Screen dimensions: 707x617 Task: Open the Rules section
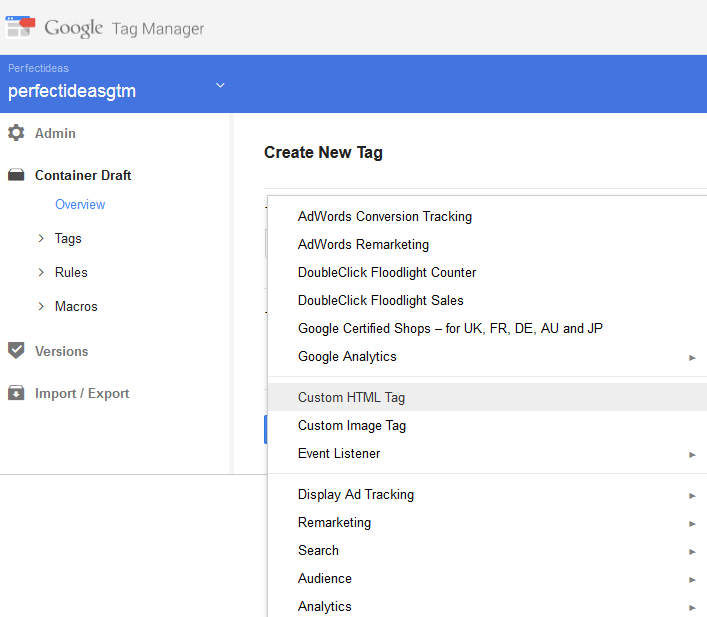pos(71,272)
